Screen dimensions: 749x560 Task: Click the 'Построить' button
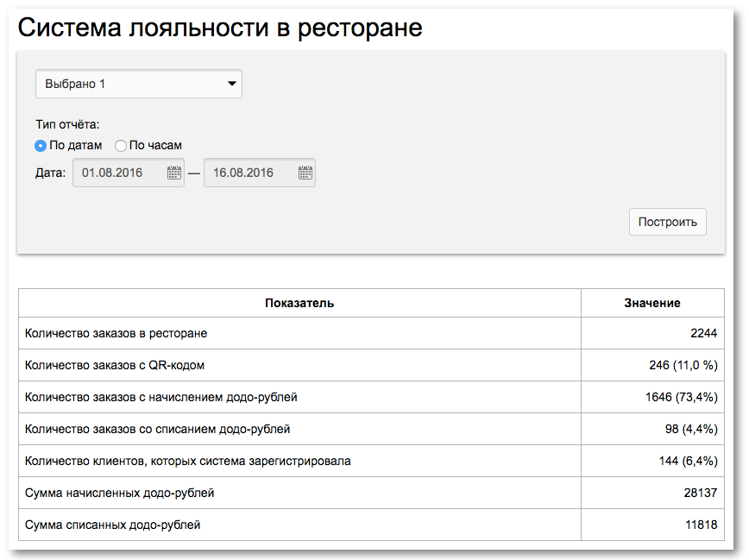[x=667, y=222]
